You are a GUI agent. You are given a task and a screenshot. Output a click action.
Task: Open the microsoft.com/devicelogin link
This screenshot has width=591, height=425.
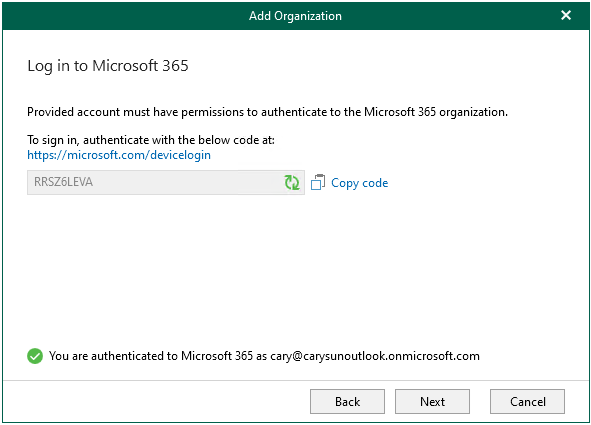[119, 155]
